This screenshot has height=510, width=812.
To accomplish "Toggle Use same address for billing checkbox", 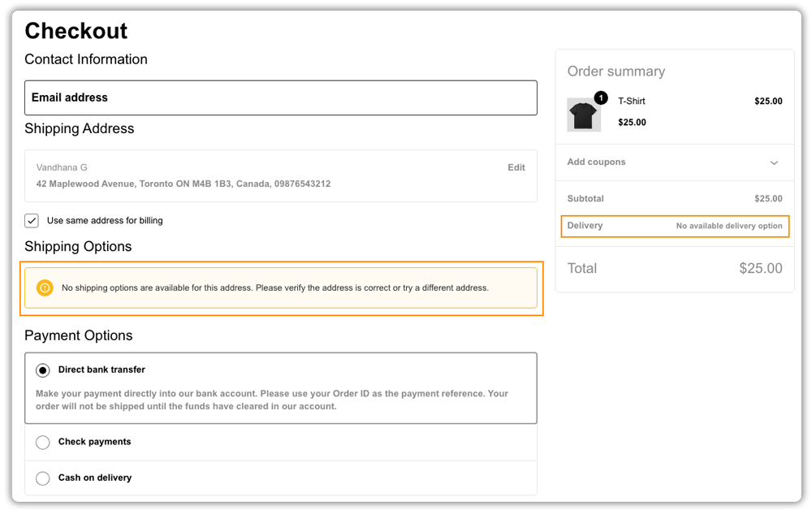I will coord(32,221).
